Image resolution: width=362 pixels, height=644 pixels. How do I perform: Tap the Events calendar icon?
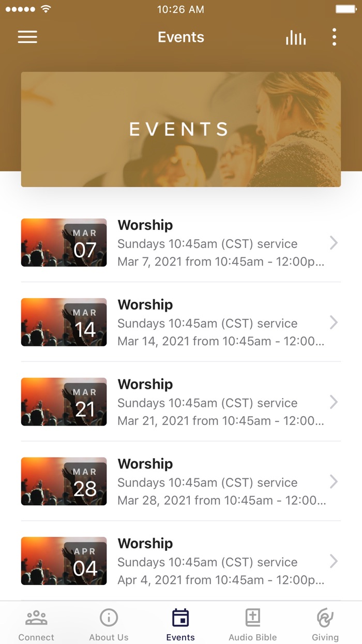[x=180, y=618]
